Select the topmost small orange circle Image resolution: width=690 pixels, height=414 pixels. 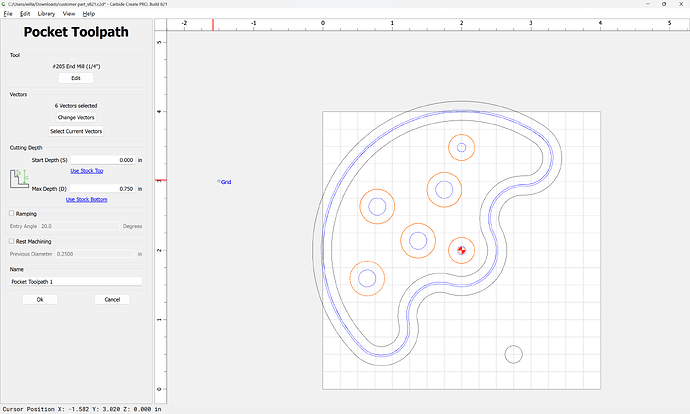tap(461, 148)
